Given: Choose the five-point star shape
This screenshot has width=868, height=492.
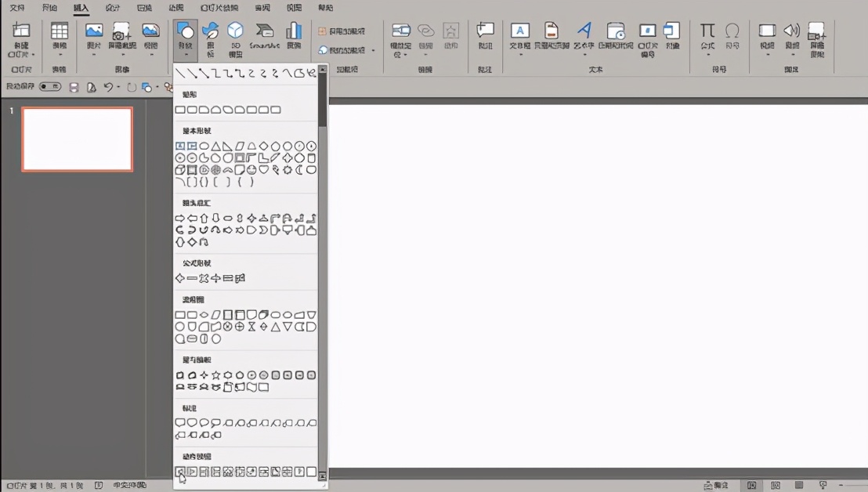Looking at the screenshot, I should [216, 375].
